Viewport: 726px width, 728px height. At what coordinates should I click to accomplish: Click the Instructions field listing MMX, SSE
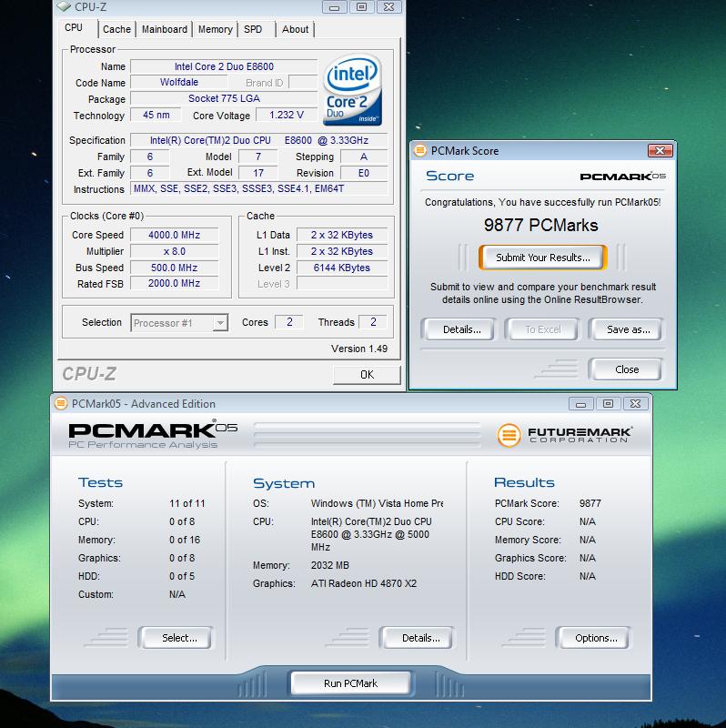[259, 188]
